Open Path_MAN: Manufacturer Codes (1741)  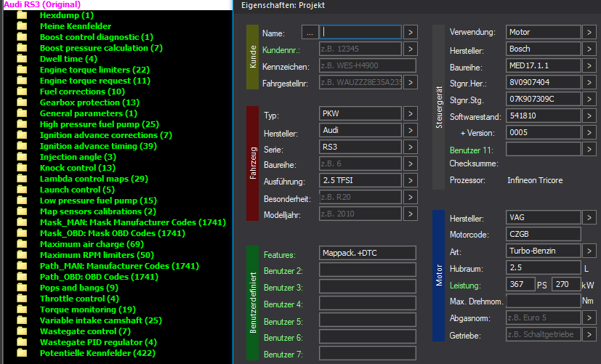coord(119,266)
